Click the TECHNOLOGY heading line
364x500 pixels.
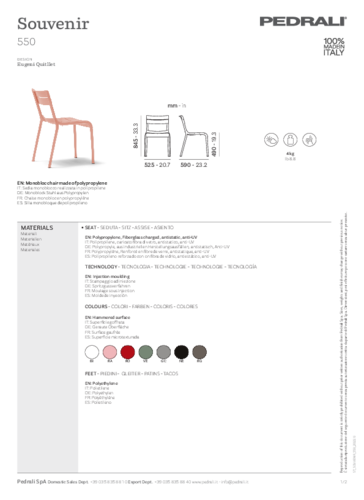point(171,267)
